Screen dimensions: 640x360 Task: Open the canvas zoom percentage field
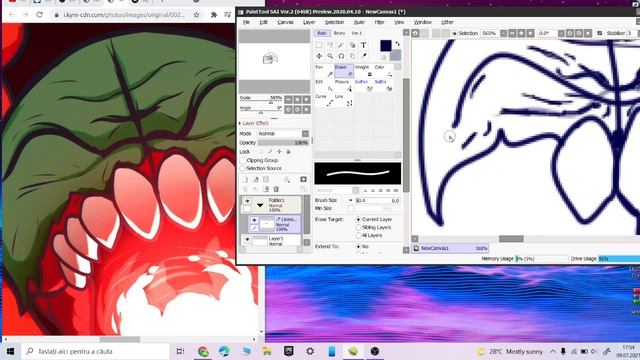(489, 33)
